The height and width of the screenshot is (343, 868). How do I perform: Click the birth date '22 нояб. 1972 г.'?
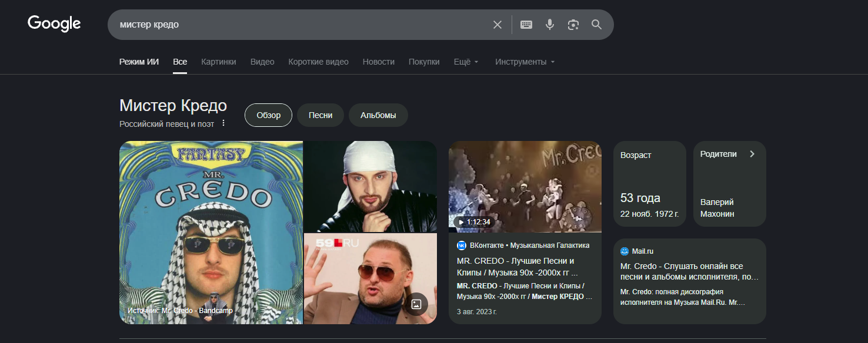(x=650, y=214)
